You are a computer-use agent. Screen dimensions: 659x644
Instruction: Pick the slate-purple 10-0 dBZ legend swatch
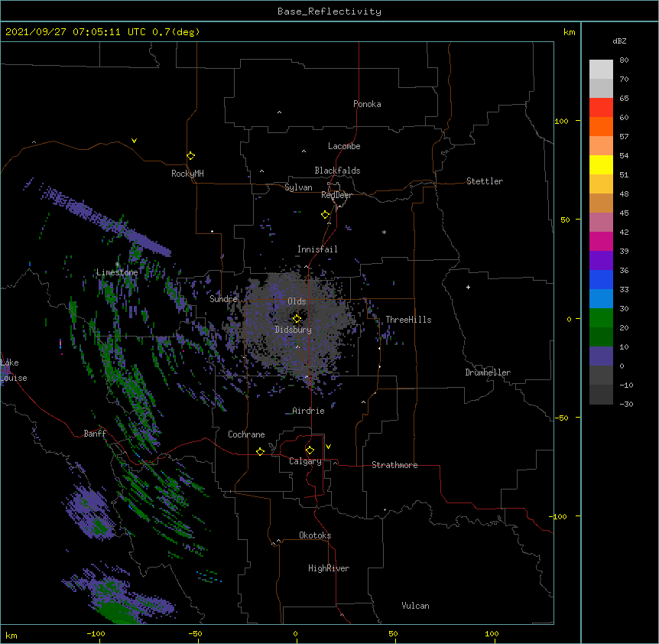(601, 356)
